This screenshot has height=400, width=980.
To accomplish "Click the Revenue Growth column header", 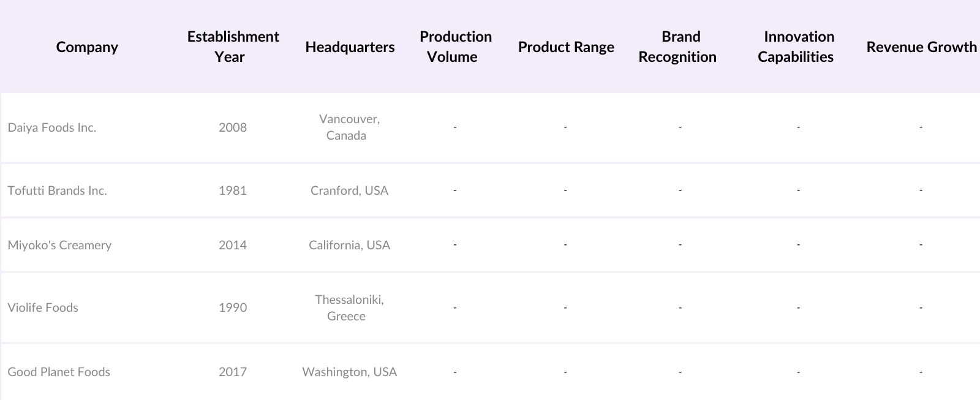I will pyautogui.click(x=921, y=47).
